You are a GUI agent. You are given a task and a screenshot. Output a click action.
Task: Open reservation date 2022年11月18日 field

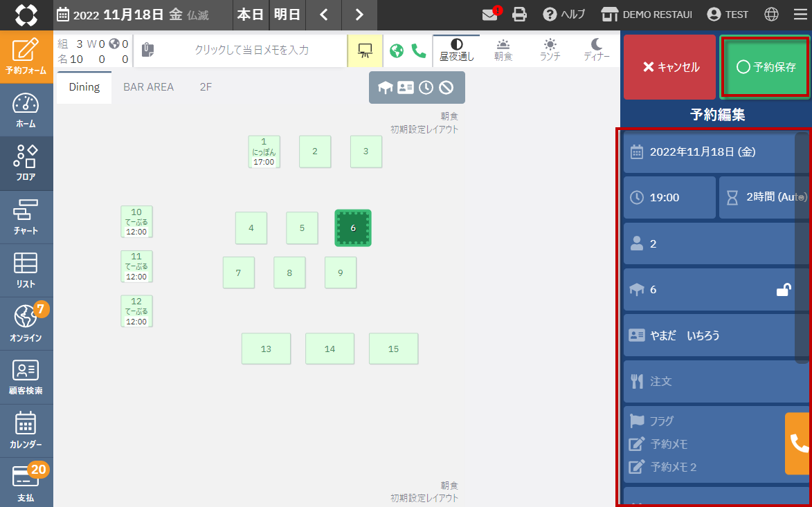click(716, 152)
